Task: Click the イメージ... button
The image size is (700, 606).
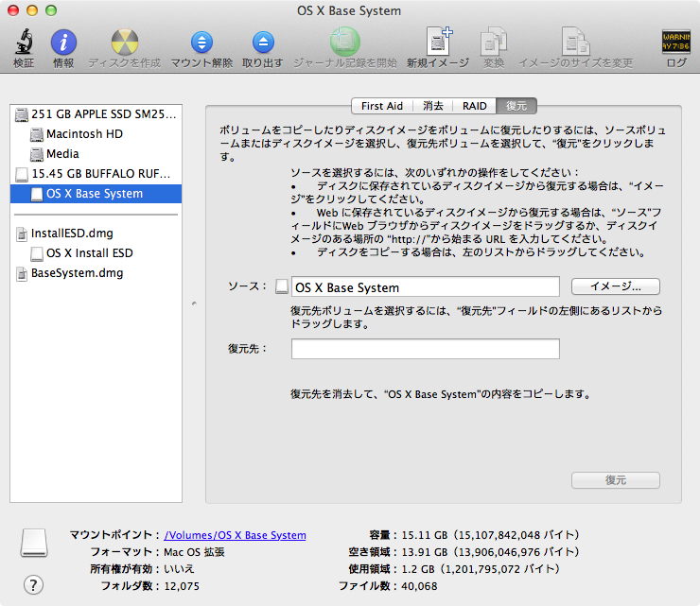Action: [616, 286]
